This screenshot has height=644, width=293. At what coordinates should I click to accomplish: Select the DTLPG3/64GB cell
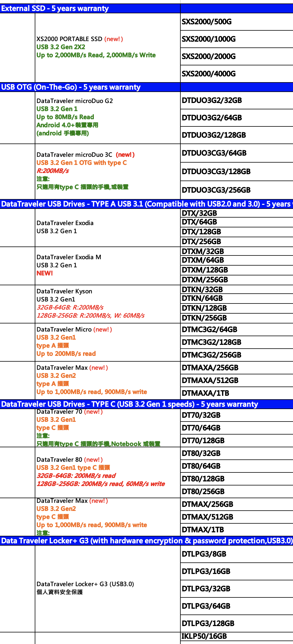(x=237, y=606)
